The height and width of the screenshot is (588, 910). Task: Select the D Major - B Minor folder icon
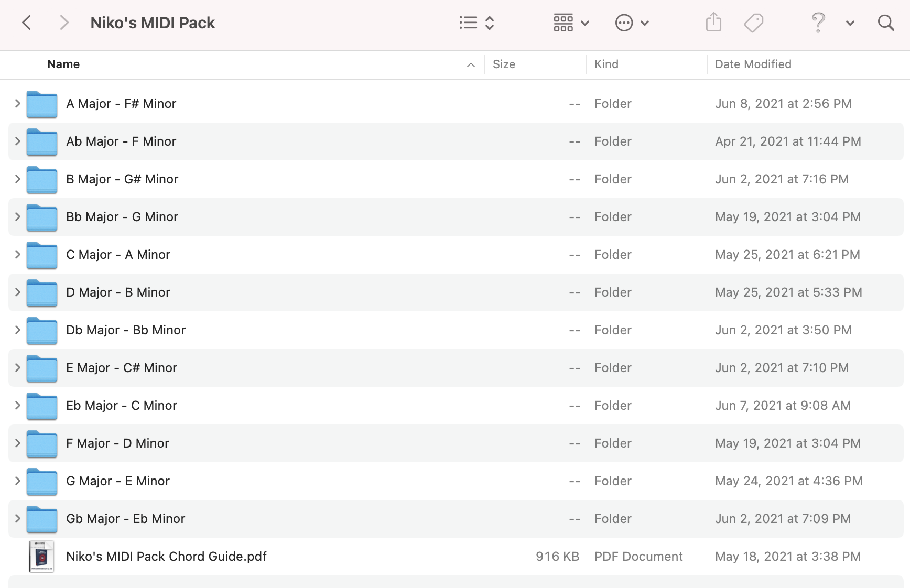(42, 293)
